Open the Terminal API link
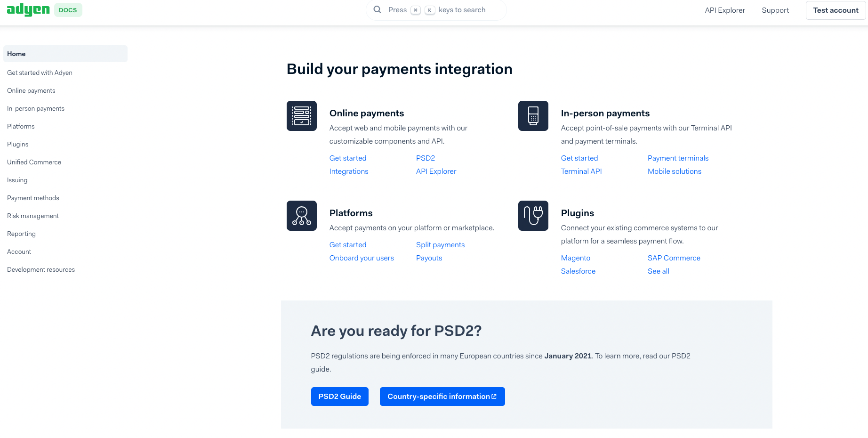Viewport: 868px width, 438px height. (581, 171)
